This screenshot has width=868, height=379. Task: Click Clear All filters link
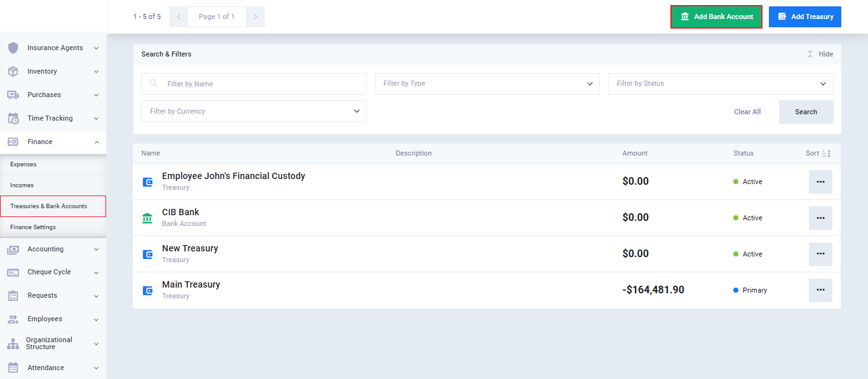click(x=747, y=112)
